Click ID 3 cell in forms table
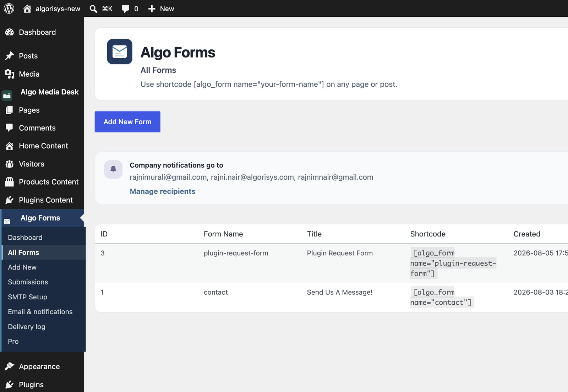The width and height of the screenshot is (568, 392). [103, 253]
